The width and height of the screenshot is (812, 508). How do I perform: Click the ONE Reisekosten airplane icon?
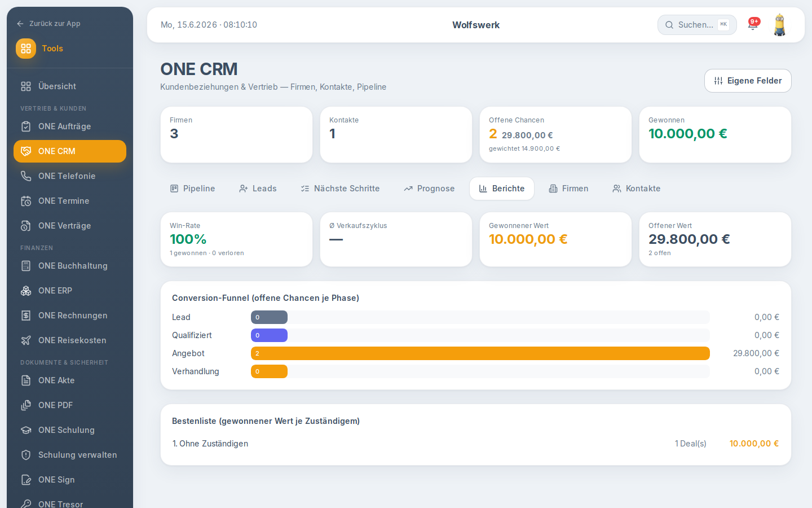click(26, 340)
